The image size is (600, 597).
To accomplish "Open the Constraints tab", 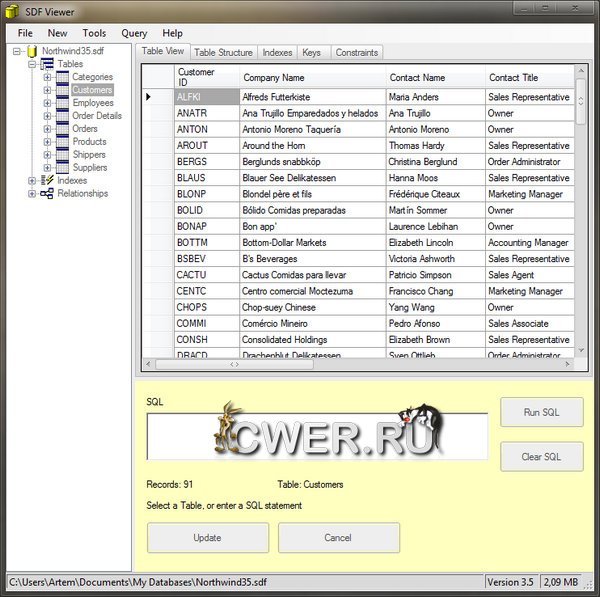I will (357, 52).
